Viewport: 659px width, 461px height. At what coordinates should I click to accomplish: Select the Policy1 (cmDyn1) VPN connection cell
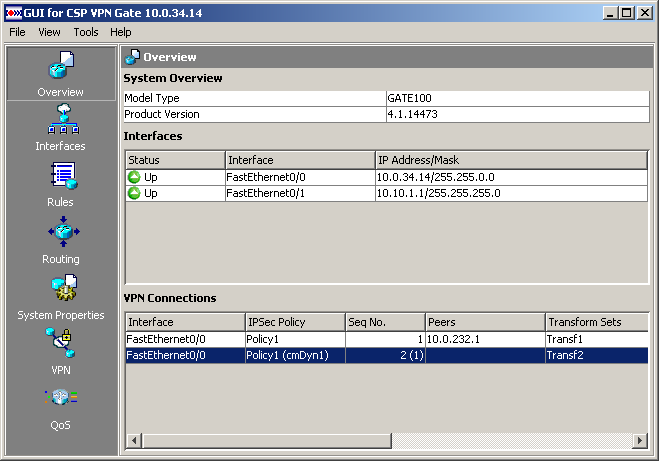[295, 356]
